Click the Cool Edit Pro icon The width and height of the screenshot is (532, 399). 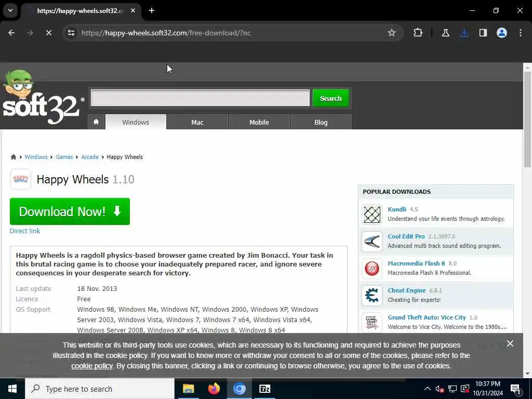click(x=372, y=242)
